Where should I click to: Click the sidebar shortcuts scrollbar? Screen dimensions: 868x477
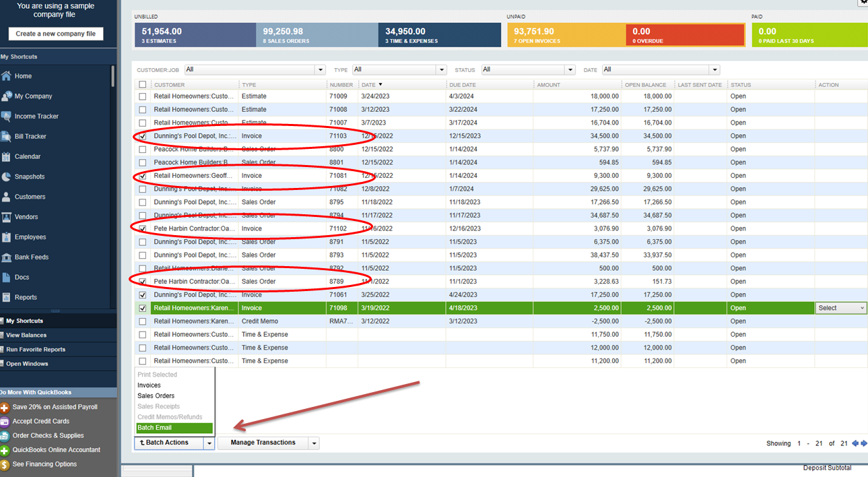(113, 77)
